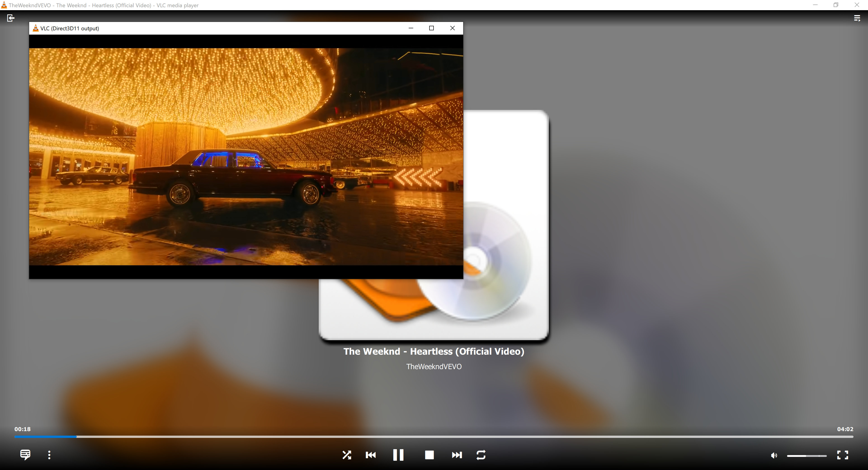Toggle loop repeat mode

click(x=481, y=455)
